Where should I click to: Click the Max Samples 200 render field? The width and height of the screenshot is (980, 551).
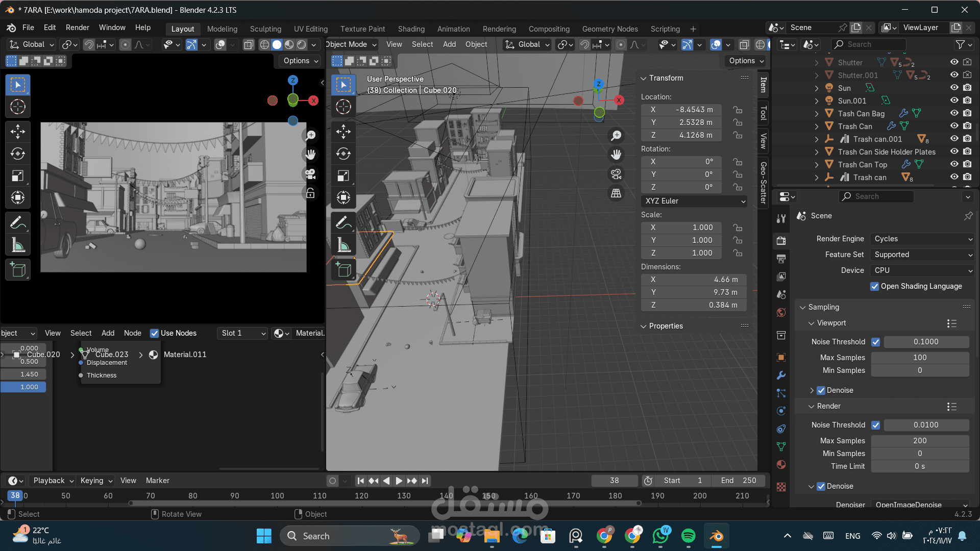(x=919, y=441)
